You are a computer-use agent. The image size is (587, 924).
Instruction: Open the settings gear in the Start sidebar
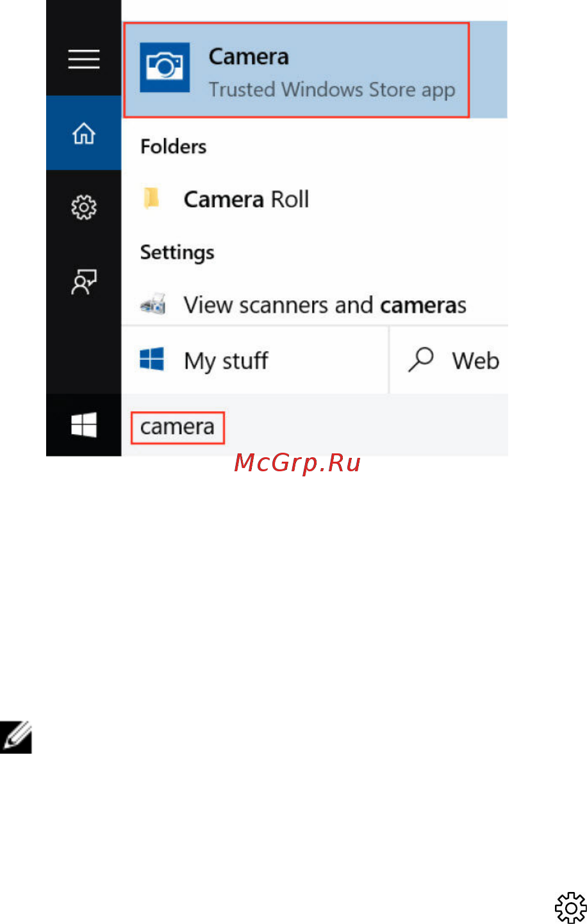click(x=84, y=207)
